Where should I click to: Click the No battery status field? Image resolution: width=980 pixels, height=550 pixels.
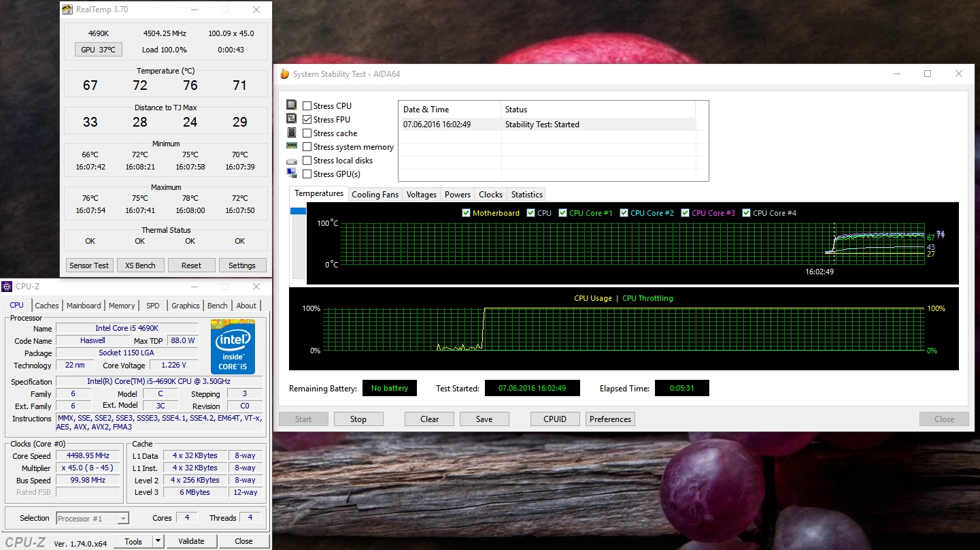coord(390,388)
